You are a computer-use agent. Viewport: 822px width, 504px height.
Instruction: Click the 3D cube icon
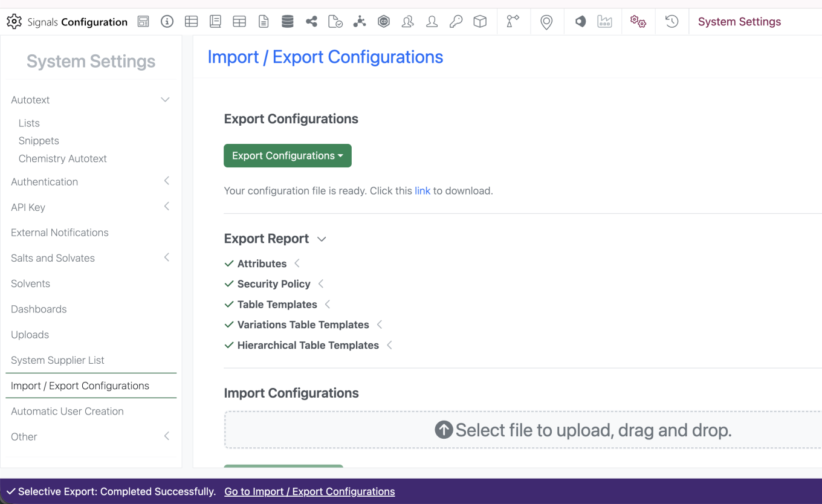click(x=480, y=22)
